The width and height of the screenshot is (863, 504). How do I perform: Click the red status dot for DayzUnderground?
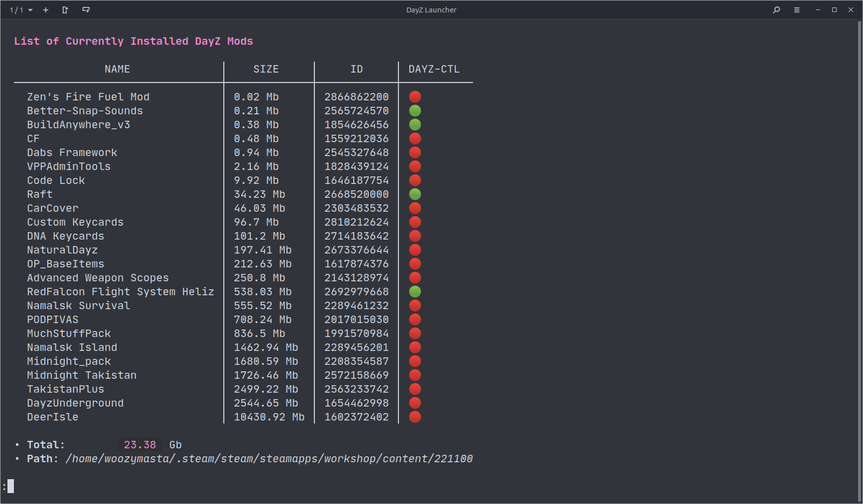point(415,403)
